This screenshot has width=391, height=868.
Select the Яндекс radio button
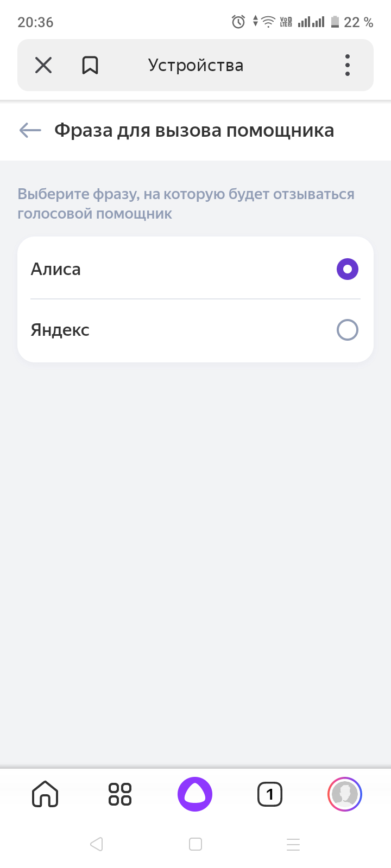click(x=348, y=330)
